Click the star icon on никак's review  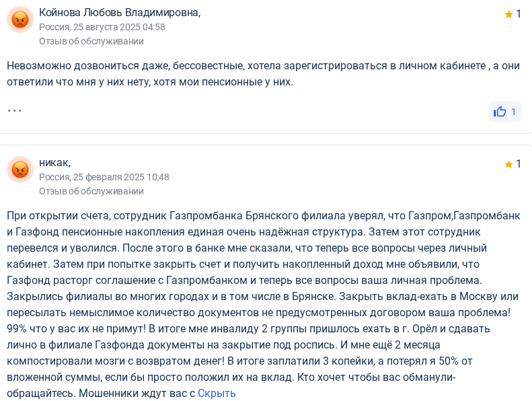(508, 164)
